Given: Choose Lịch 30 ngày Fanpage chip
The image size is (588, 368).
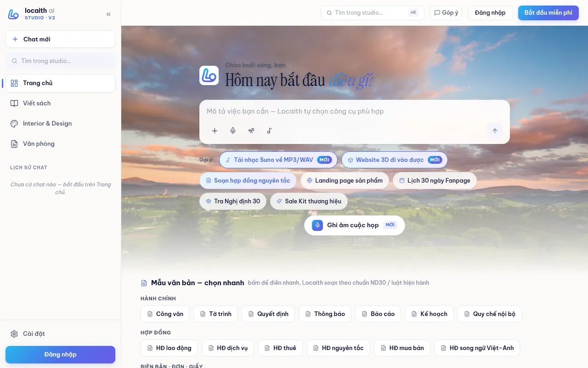Looking at the screenshot, I should coord(435,180).
